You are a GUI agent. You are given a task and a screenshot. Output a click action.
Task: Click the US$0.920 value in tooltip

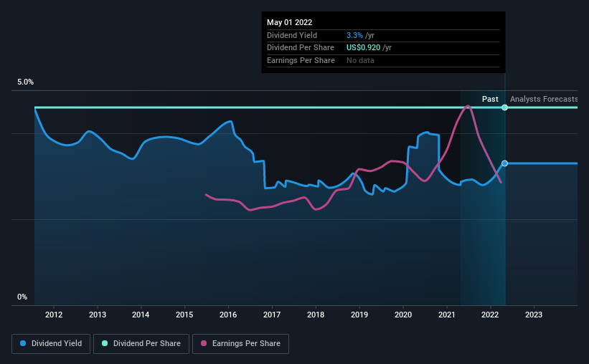(x=363, y=48)
